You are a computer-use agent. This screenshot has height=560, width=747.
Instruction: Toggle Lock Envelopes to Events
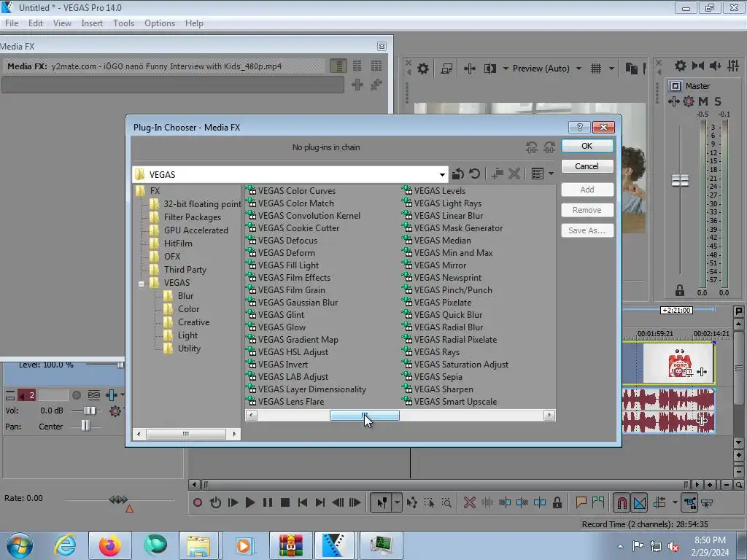(x=689, y=502)
